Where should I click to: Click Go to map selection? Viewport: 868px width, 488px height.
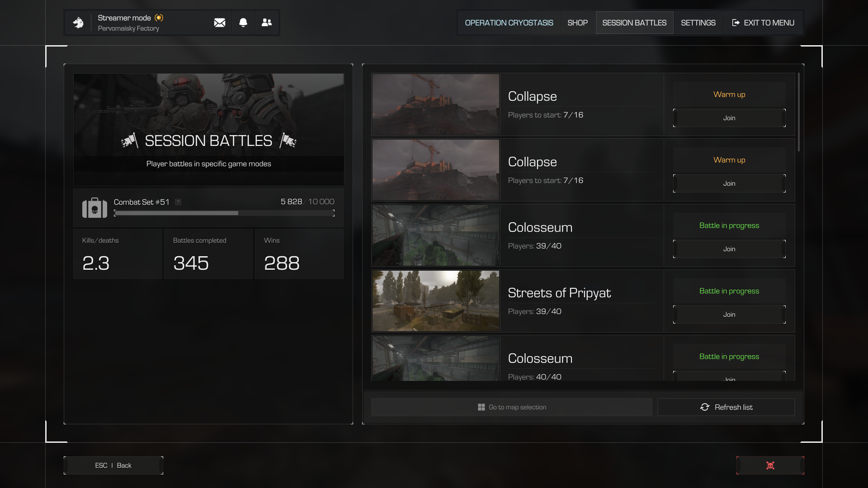(x=511, y=407)
